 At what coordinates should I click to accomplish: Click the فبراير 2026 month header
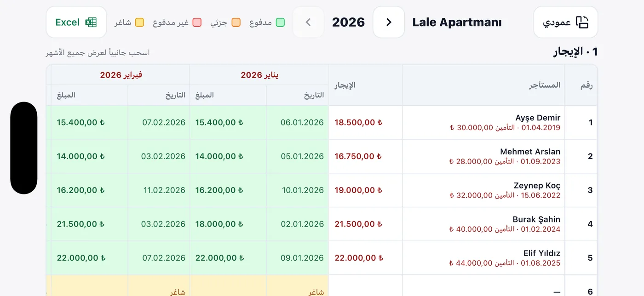tap(121, 74)
